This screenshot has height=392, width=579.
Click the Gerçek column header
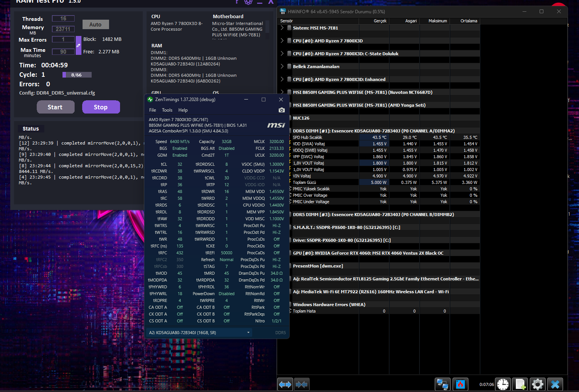point(374,21)
